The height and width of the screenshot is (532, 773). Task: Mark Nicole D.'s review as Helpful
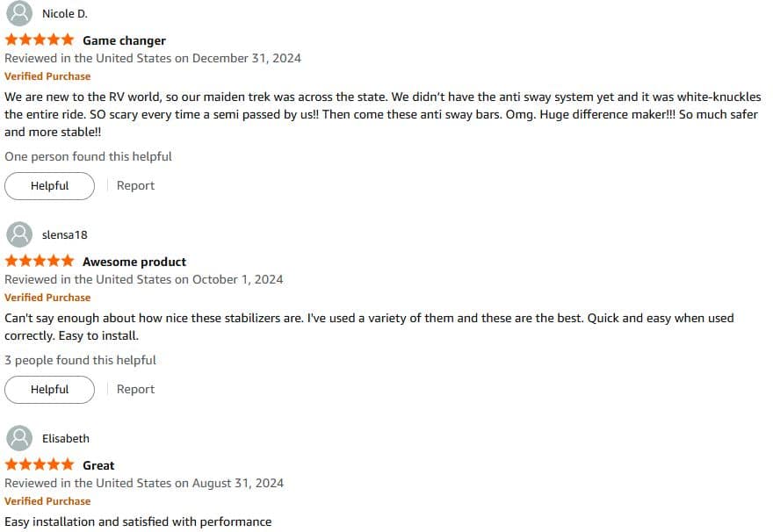[49, 186]
